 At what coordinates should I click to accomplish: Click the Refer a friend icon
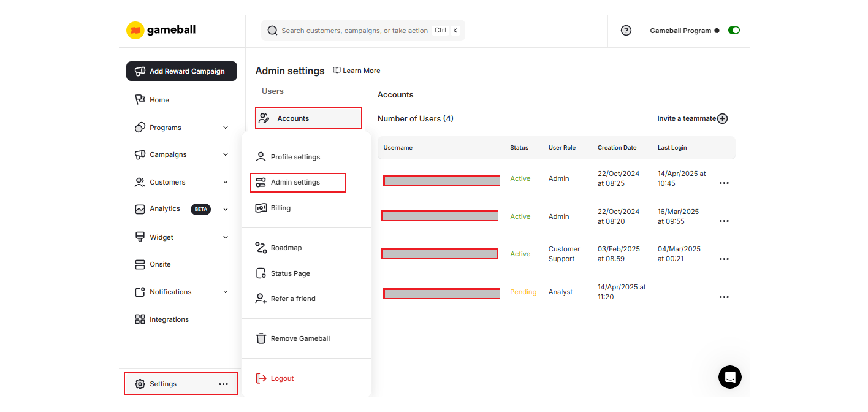261,299
